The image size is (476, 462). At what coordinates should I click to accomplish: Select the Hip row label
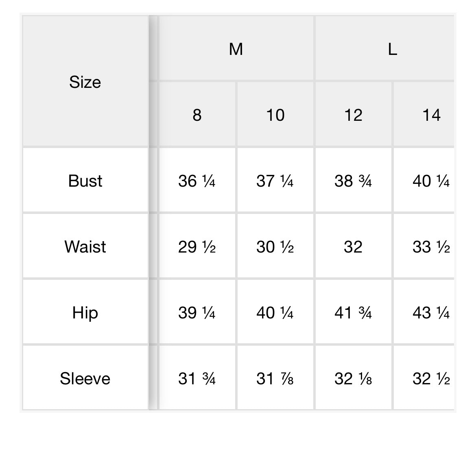85,313
